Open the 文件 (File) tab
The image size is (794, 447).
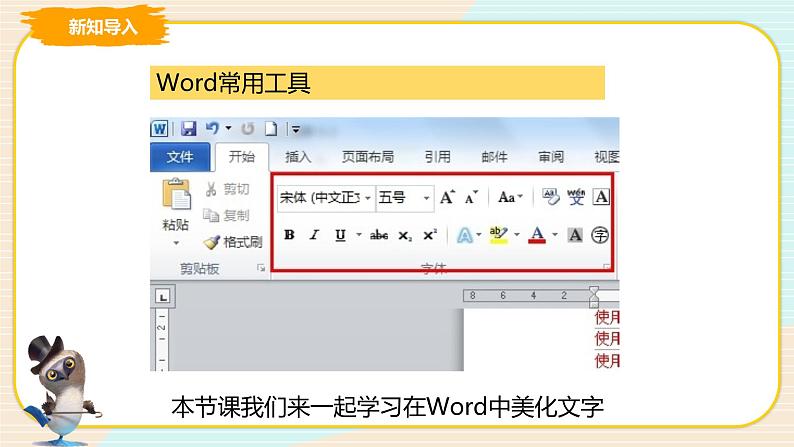(180, 157)
